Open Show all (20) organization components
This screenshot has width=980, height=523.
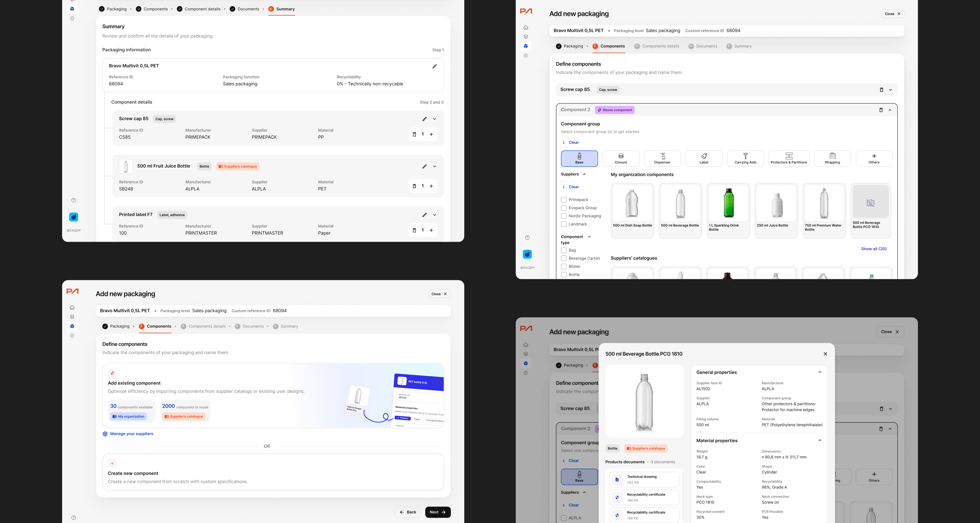coord(874,249)
